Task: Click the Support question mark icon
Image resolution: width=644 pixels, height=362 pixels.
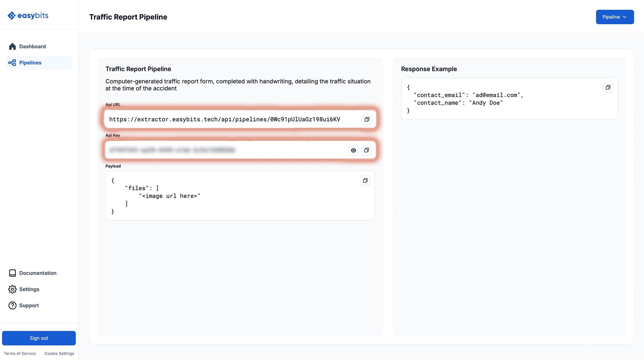Action: [x=12, y=305]
